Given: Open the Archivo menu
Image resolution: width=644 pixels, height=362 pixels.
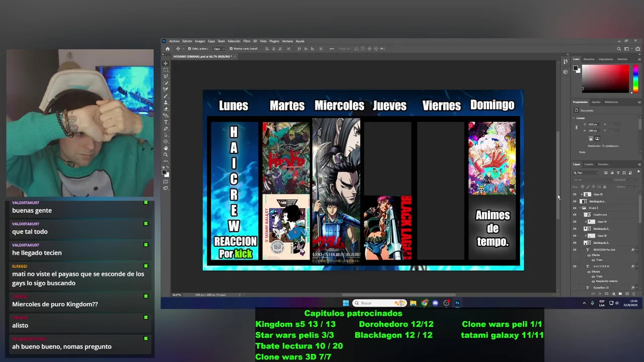Looking at the screenshot, I should [174, 41].
